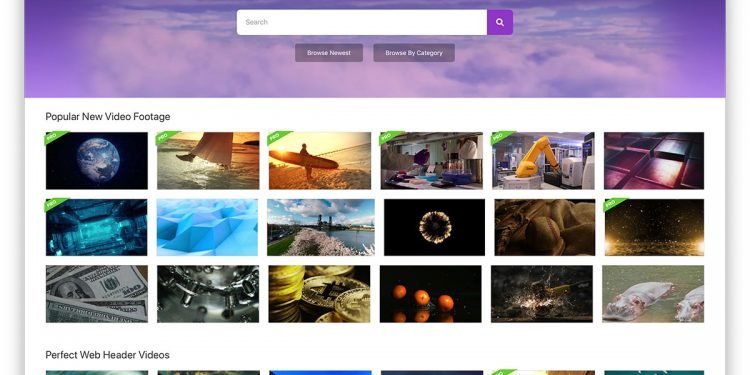The image size is (750, 375).
Task: Open the Earth globe video thumbnail
Action: (x=97, y=161)
